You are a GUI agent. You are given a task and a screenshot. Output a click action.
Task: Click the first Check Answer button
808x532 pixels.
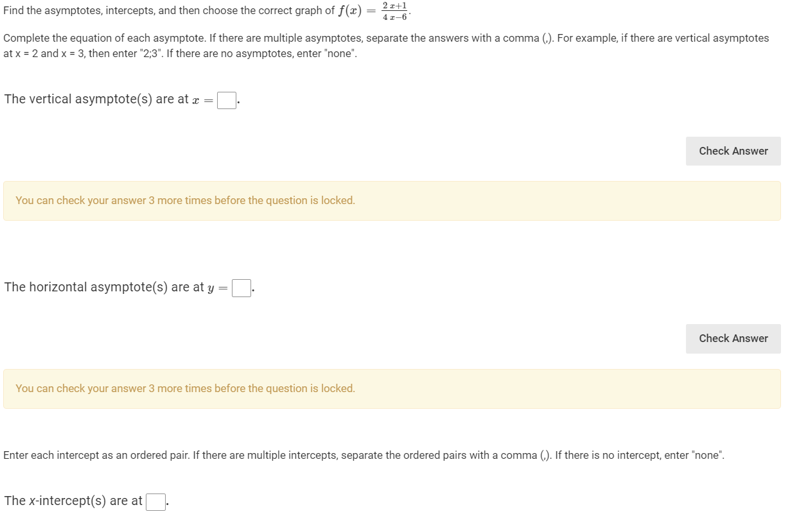click(x=733, y=151)
